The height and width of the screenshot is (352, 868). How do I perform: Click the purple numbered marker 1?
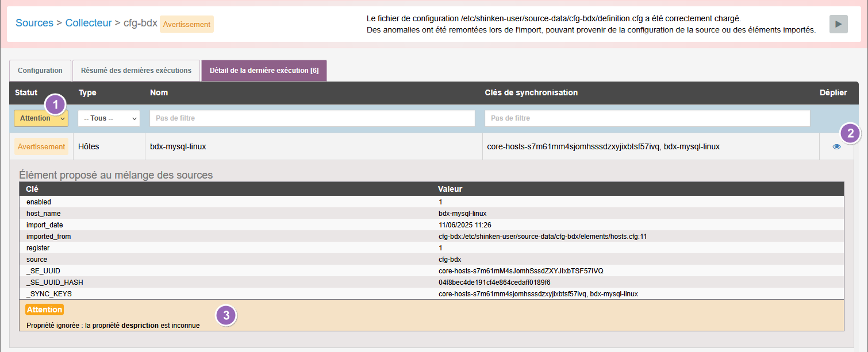[x=56, y=105]
